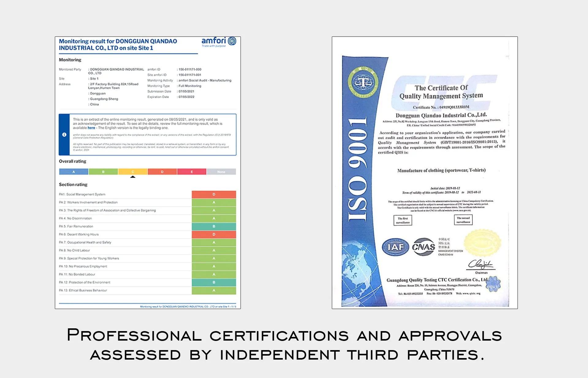Click the vertical 'ISO 9001' text on the certificate
The width and height of the screenshot is (588, 378).
tap(357, 169)
